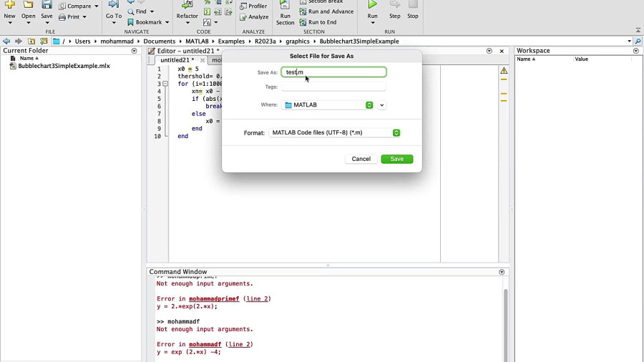The width and height of the screenshot is (644, 362).
Task: Open line 2 link after mohammadprimef
Action: coord(257,299)
